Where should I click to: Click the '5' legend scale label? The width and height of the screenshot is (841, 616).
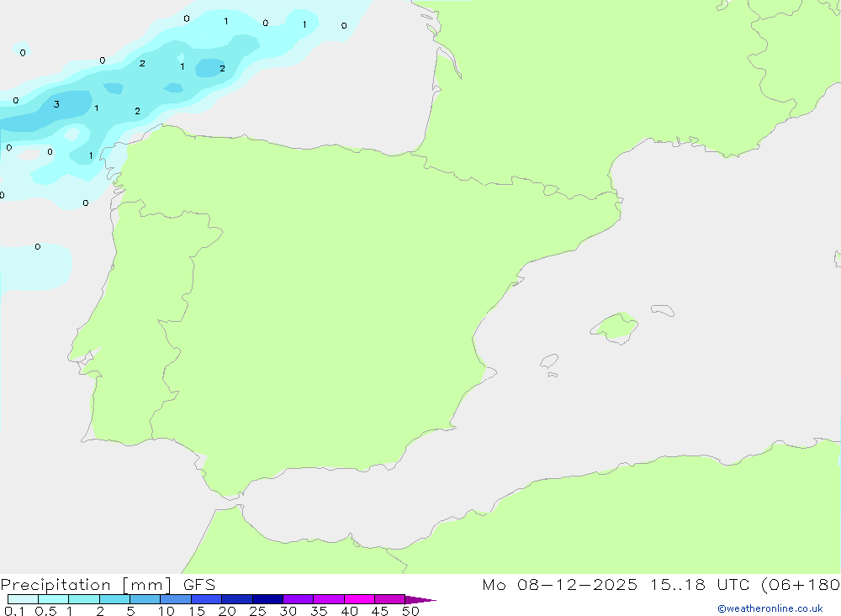(x=130, y=611)
